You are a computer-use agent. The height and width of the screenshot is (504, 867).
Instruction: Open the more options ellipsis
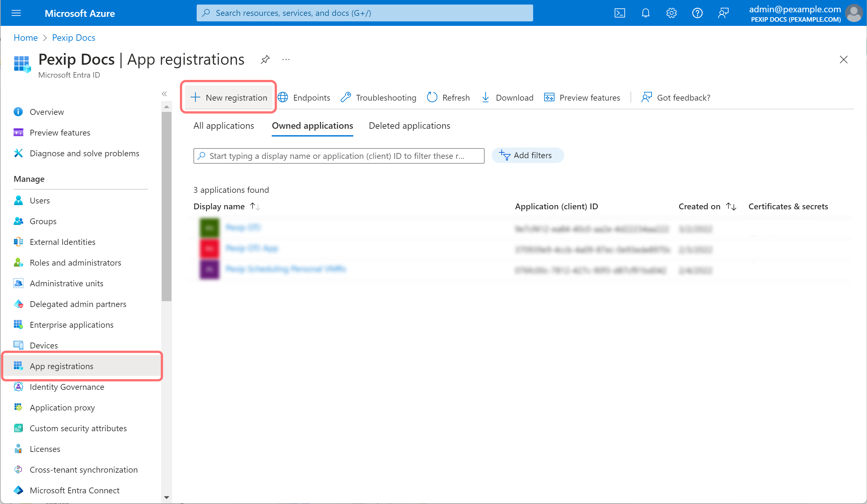point(286,60)
